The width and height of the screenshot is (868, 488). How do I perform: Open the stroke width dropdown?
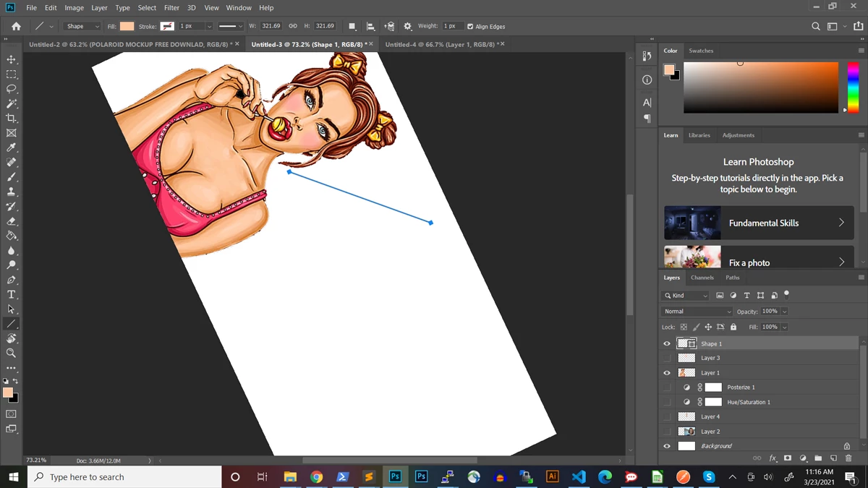pos(210,27)
